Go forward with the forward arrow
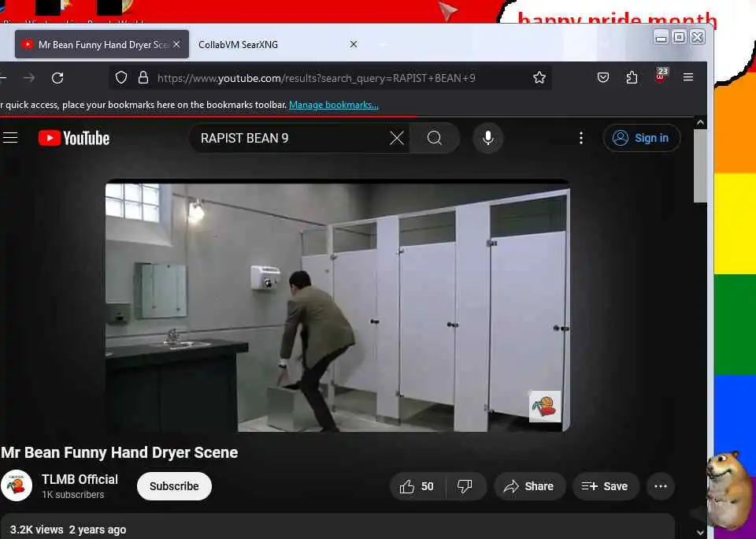The width and height of the screenshot is (756, 539). pos(29,78)
